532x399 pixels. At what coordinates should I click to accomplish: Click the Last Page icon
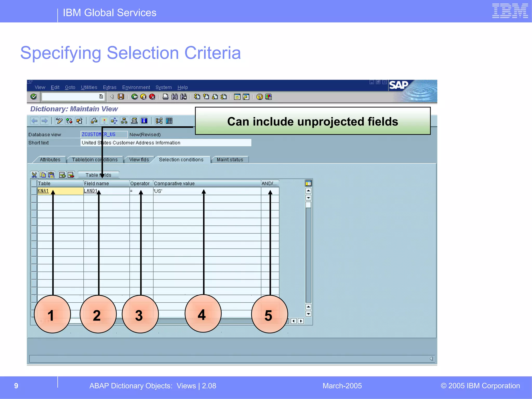[224, 97]
